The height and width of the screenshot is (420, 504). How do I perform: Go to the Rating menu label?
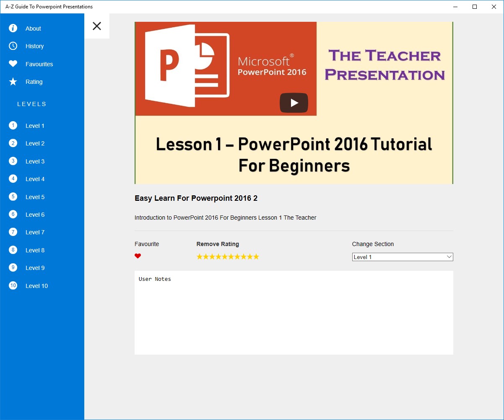point(34,82)
